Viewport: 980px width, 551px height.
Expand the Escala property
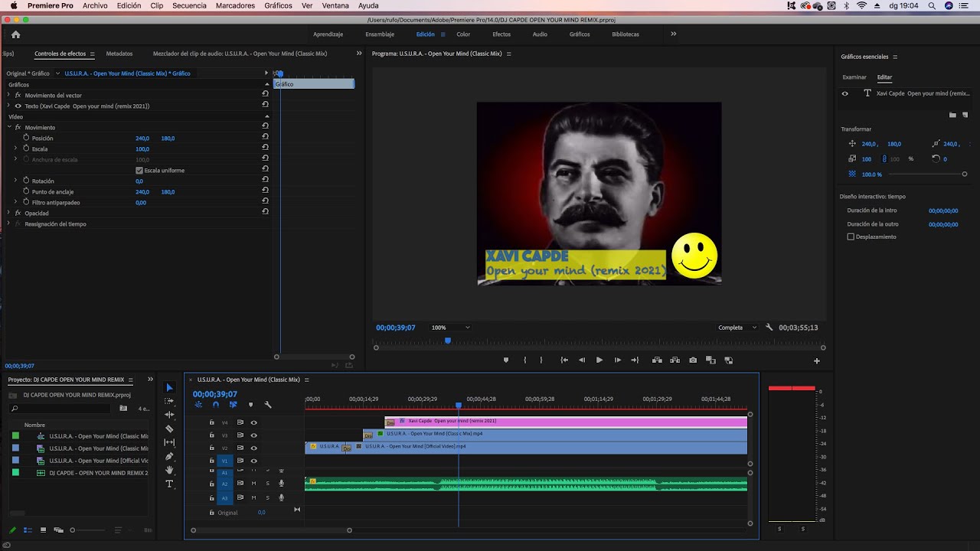15,148
